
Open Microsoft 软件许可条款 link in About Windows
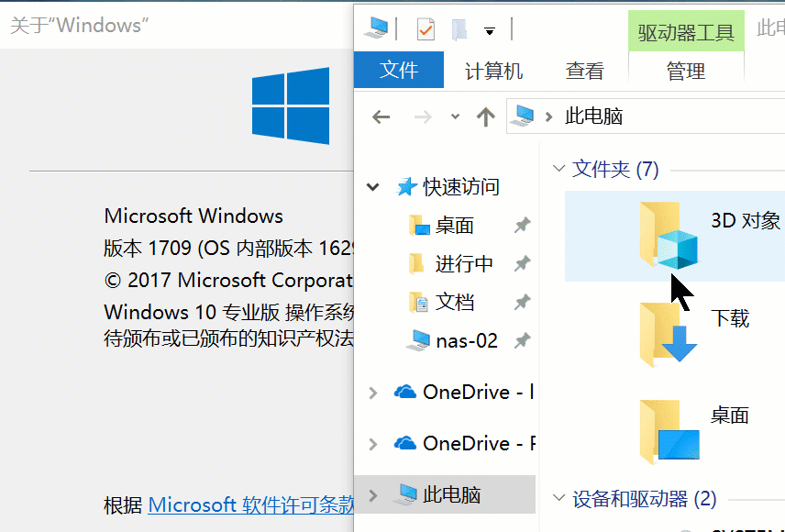[251, 505]
